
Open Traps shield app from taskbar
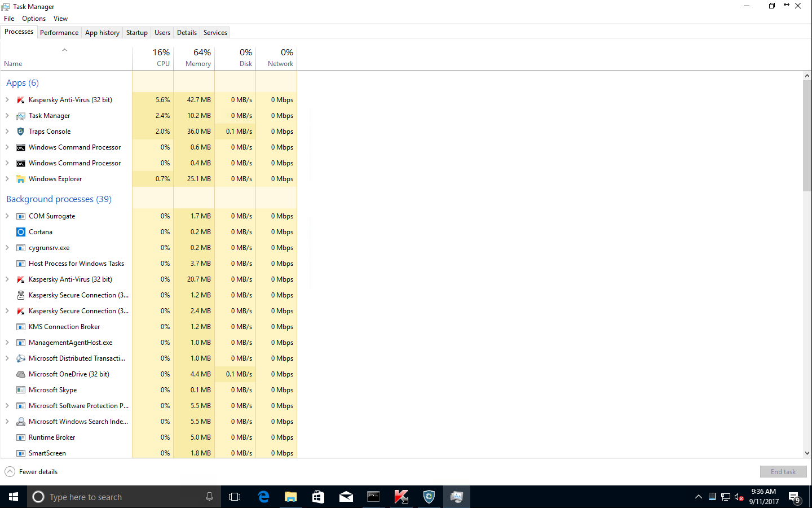coord(429,497)
